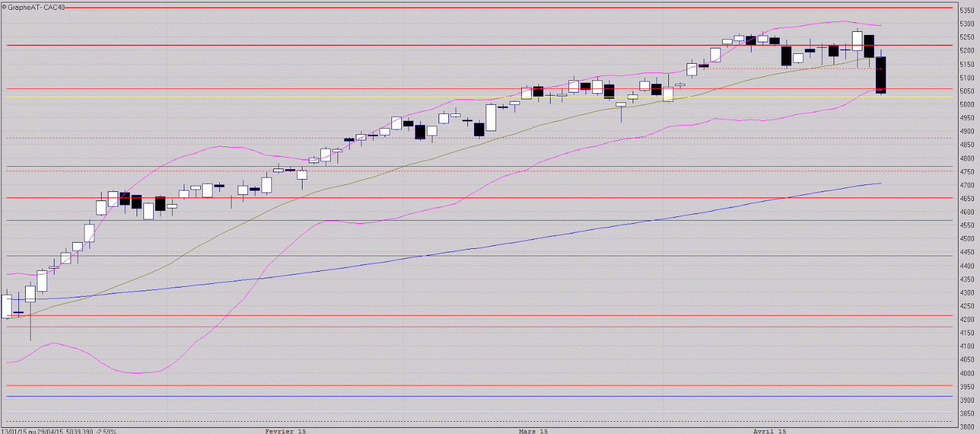980x434 pixels.
Task: Click the Avril 15 date label
Action: coord(769,431)
